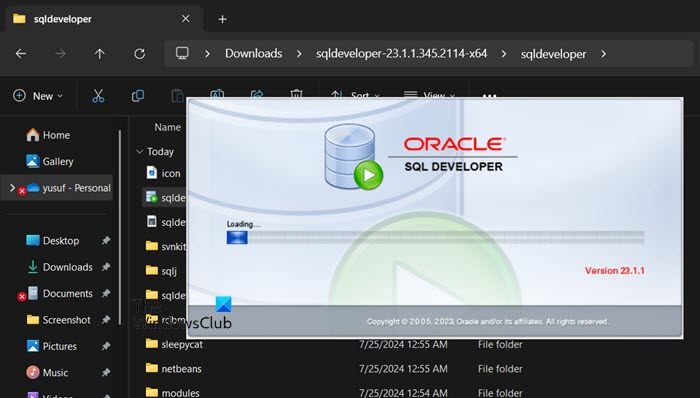
Task: Click the This PC monitor icon
Action: (182, 54)
